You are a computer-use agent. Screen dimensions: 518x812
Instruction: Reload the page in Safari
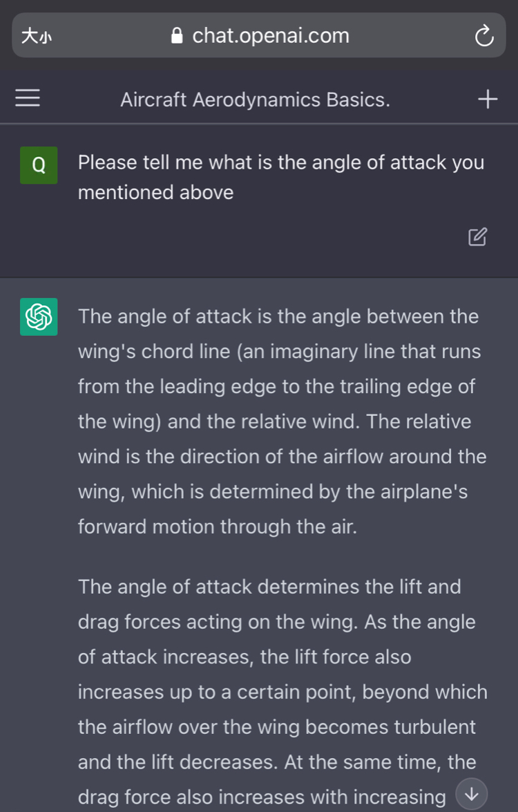click(484, 36)
